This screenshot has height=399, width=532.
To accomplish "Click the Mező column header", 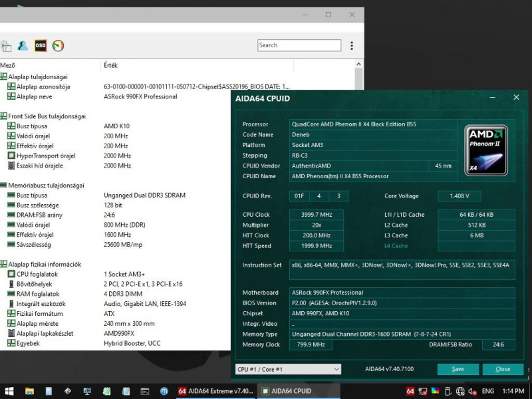I will pyautogui.click(x=8, y=65).
